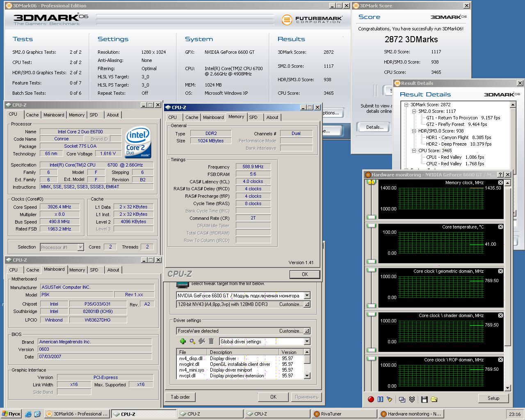Screen dimensions: 525x420
Task: Click the magnifier icon in Driver settings
Action: click(x=192, y=341)
